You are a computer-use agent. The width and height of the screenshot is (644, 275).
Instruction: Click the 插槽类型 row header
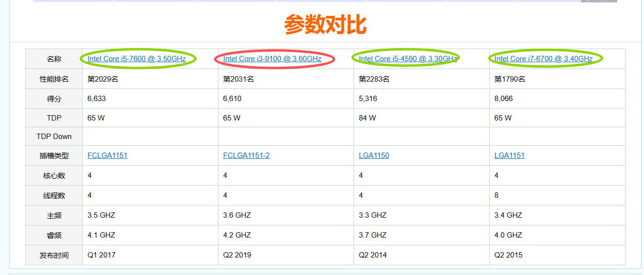(54, 155)
